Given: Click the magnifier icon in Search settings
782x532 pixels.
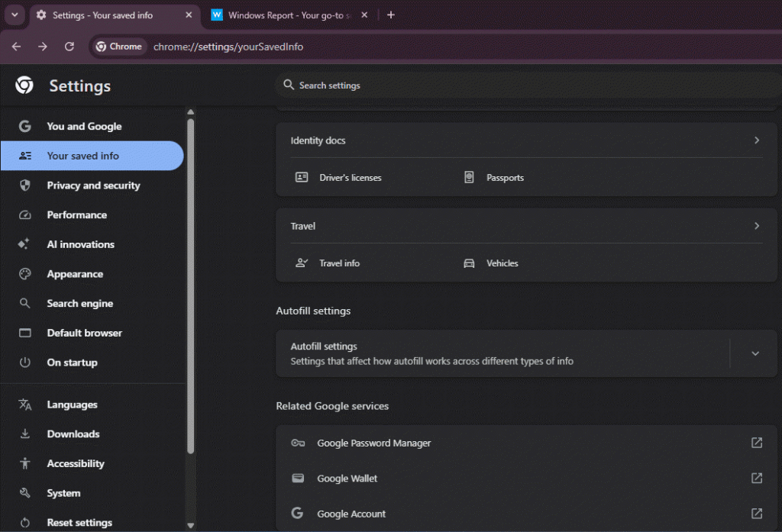Looking at the screenshot, I should (289, 85).
